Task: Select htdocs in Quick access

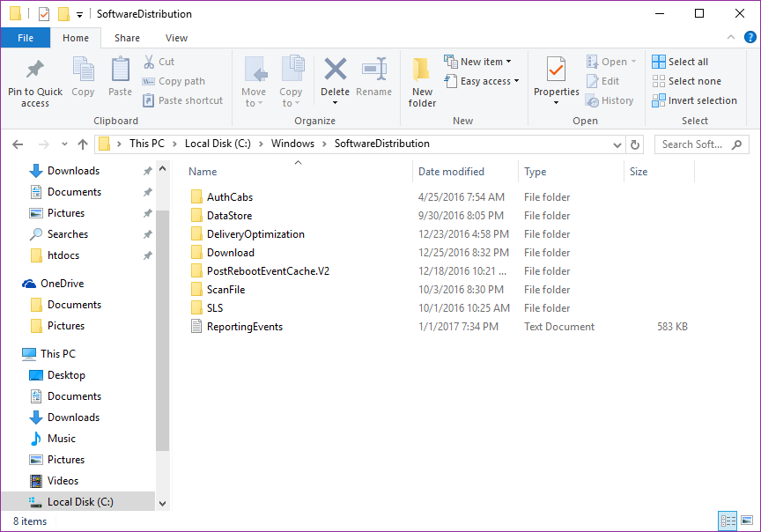Action: (55, 255)
